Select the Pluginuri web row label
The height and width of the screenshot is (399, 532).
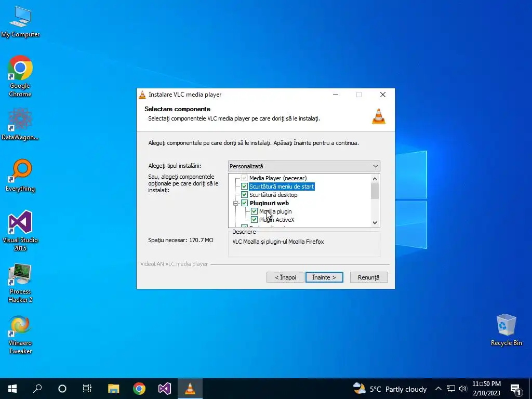[x=269, y=203]
